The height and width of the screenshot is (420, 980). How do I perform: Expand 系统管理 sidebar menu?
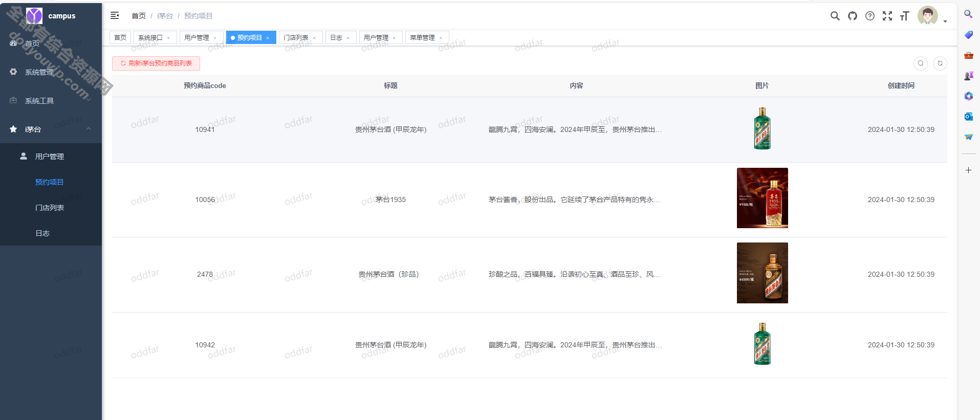click(51, 72)
